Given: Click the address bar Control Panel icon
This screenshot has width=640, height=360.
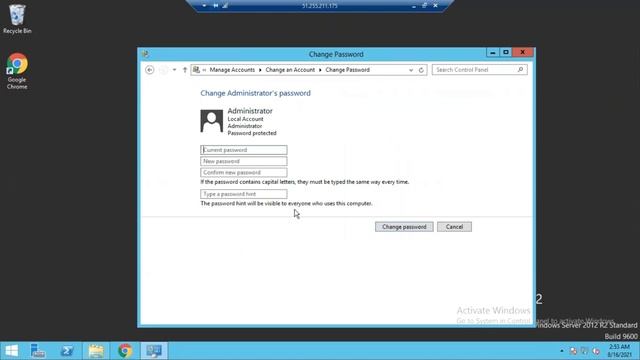Looking at the screenshot, I should pos(196,70).
